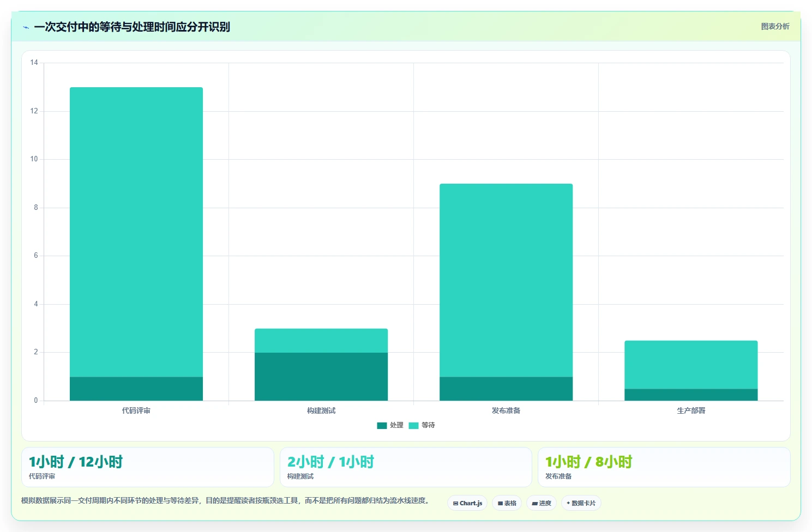Toggle the 等待 legend item
812x532 pixels.
(x=422, y=425)
